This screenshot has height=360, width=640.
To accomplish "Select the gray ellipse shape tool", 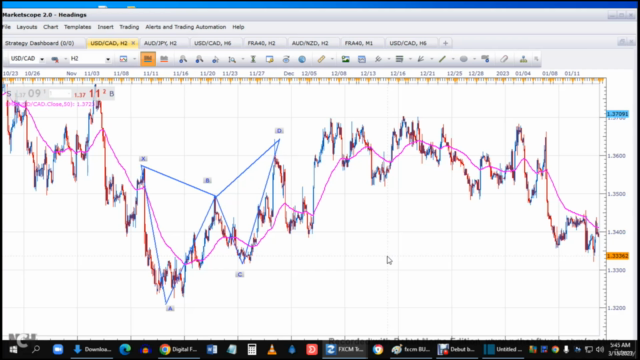I will point(463,59).
